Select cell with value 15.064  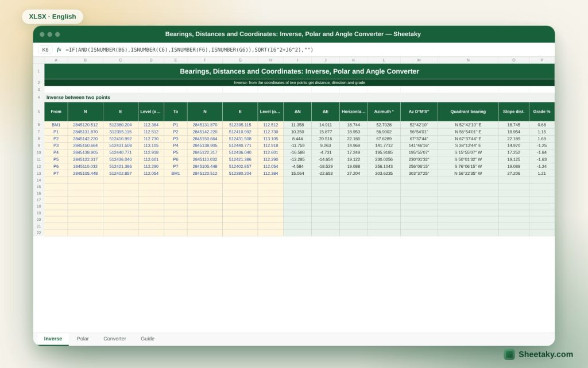click(297, 174)
